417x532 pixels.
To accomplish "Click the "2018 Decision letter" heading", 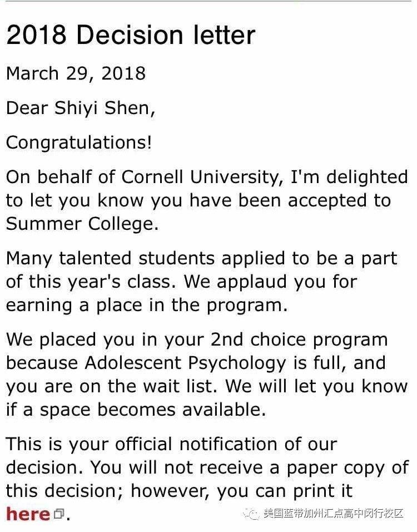I will pos(131,35).
